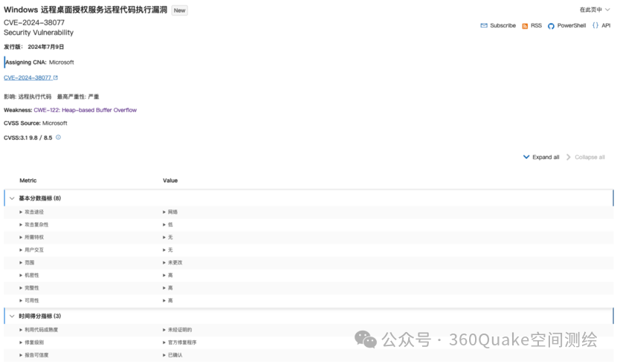This screenshot has width=617, height=364.
Task: Click the 最高严重性: 严重 text
Action: [78, 97]
